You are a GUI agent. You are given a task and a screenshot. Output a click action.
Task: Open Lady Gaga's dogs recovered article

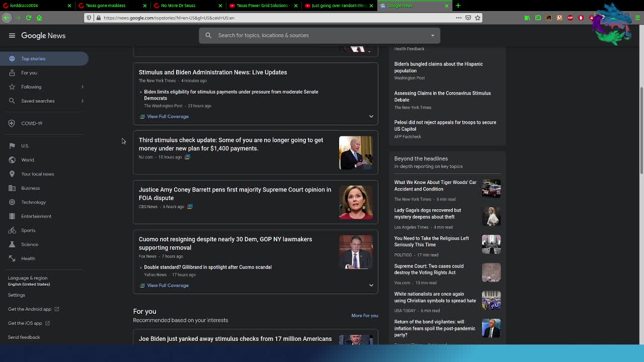(428, 214)
